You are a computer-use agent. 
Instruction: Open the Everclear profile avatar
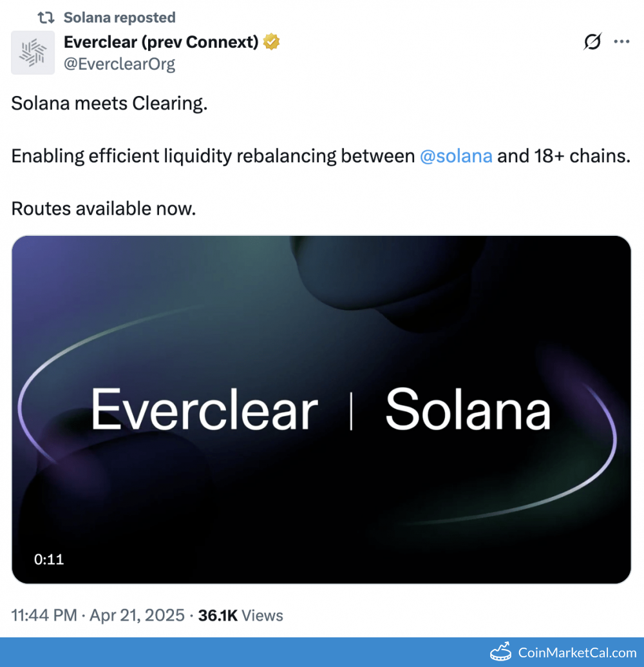pyautogui.click(x=33, y=53)
